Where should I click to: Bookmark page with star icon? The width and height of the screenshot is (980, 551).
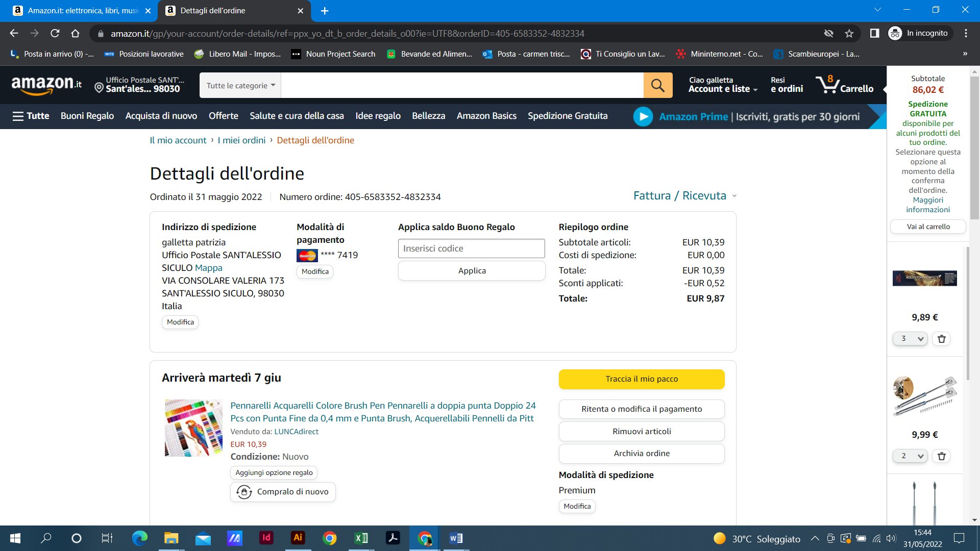[849, 34]
